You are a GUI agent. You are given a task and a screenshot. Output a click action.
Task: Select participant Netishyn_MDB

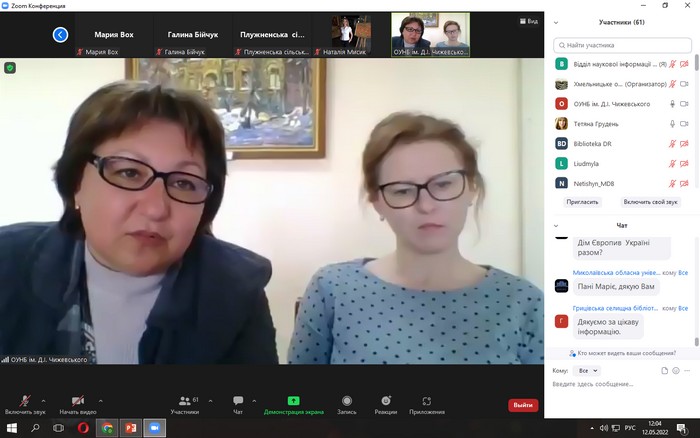[622, 184]
